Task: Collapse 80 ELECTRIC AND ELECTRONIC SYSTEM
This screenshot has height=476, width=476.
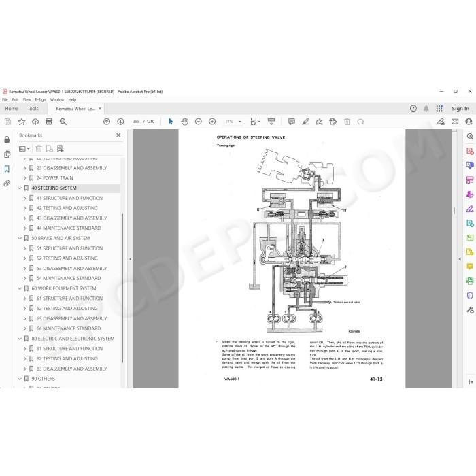Action: (20, 339)
